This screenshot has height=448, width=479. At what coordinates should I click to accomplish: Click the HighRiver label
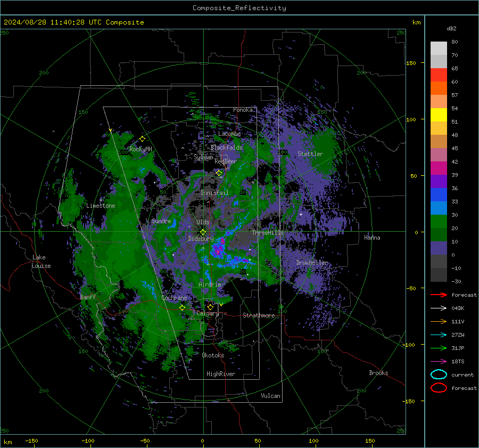tap(221, 374)
